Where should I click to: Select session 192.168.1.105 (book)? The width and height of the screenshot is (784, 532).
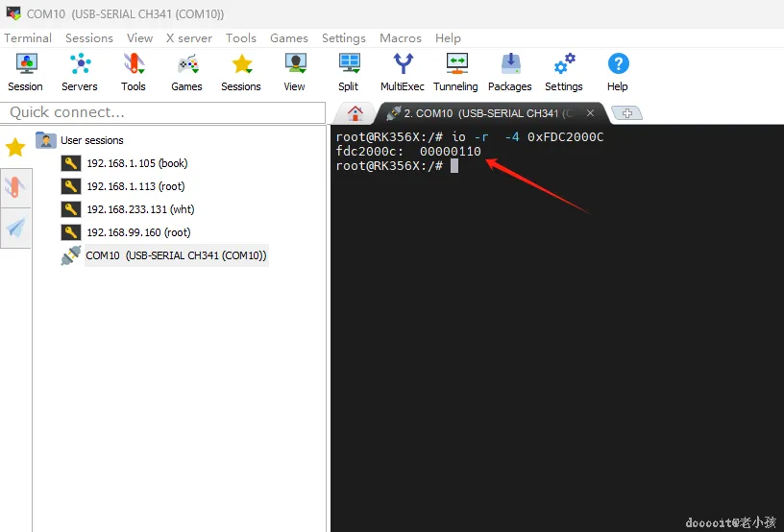(x=137, y=163)
